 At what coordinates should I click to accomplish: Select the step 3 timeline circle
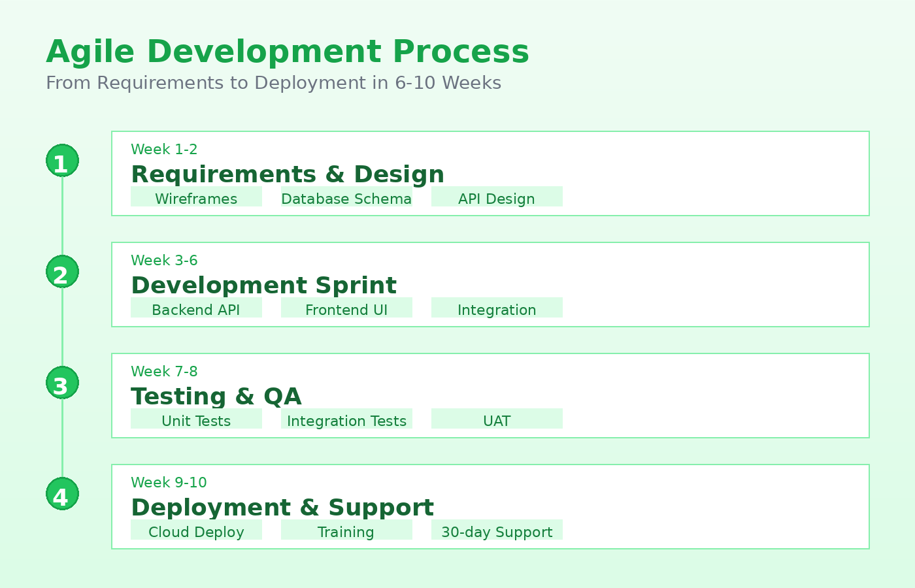tap(62, 383)
